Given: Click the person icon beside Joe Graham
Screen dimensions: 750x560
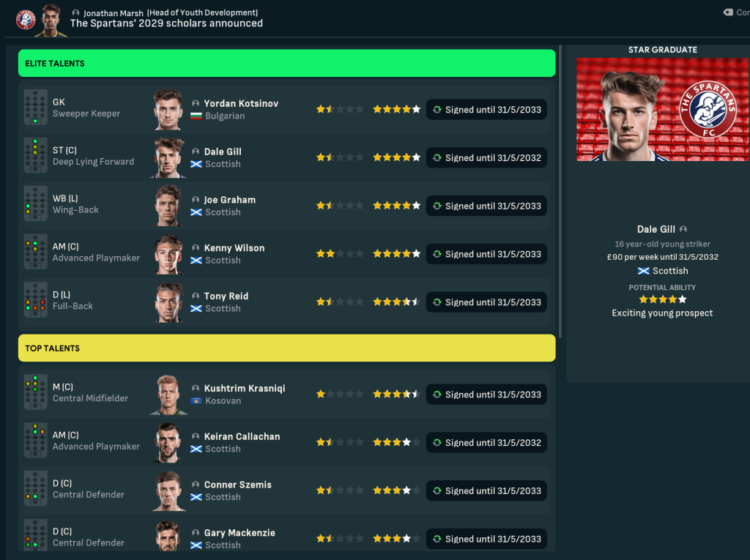Looking at the screenshot, I should coord(196,200).
